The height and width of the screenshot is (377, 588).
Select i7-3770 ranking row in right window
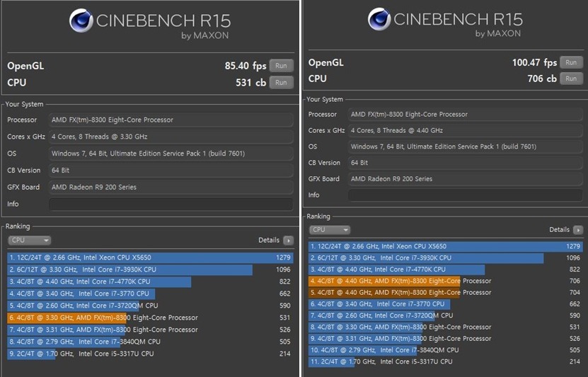(x=446, y=304)
